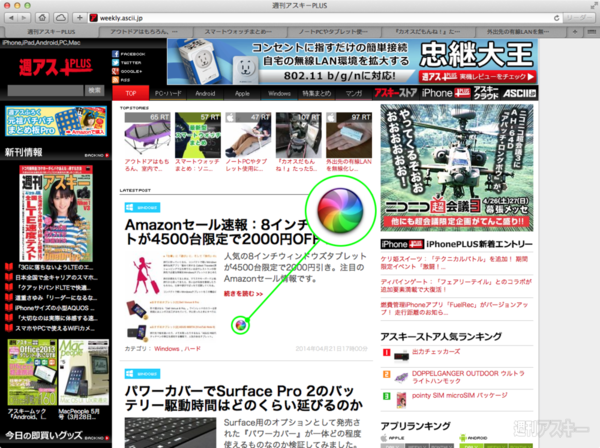Open the 週刊アスキー magazine cover image
This screenshot has height=448, width=600.
pos(56,213)
